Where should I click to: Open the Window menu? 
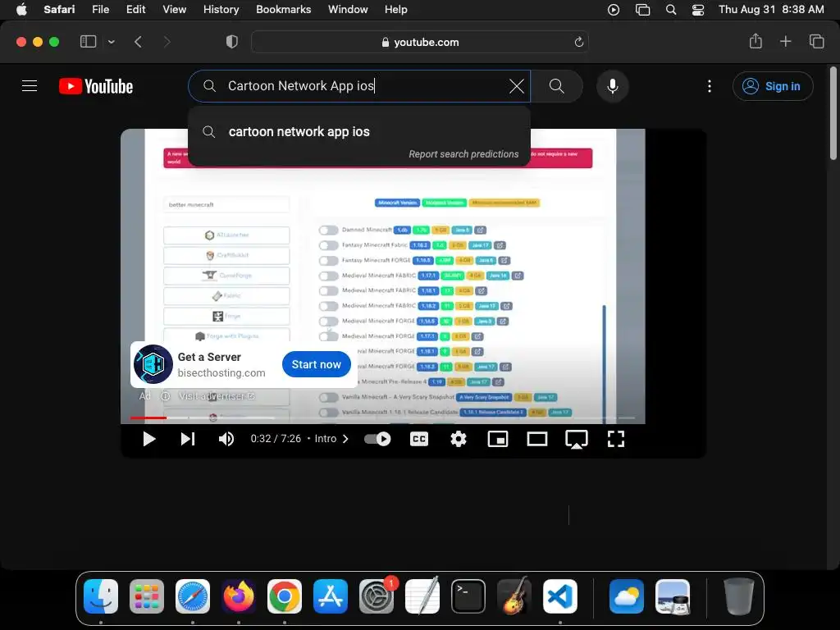point(348,9)
